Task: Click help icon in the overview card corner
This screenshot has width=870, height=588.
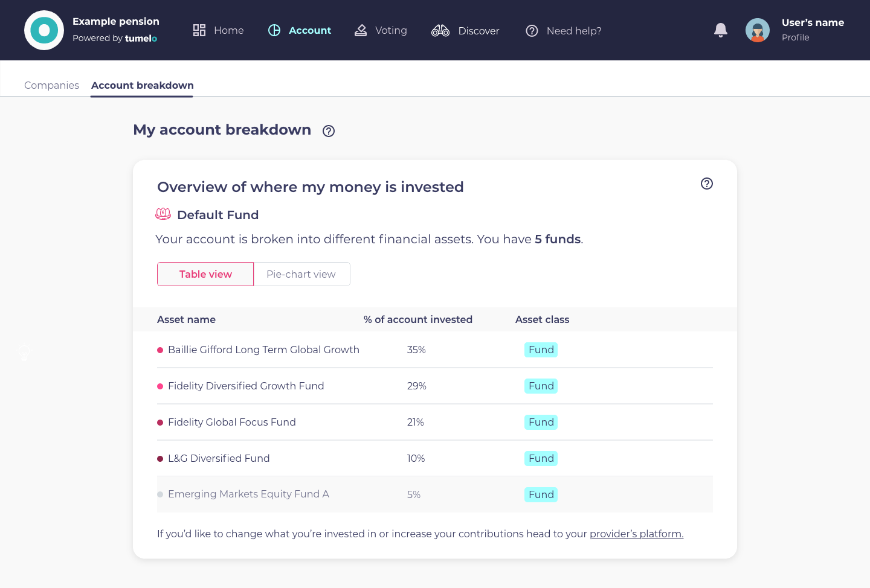Action: [707, 184]
